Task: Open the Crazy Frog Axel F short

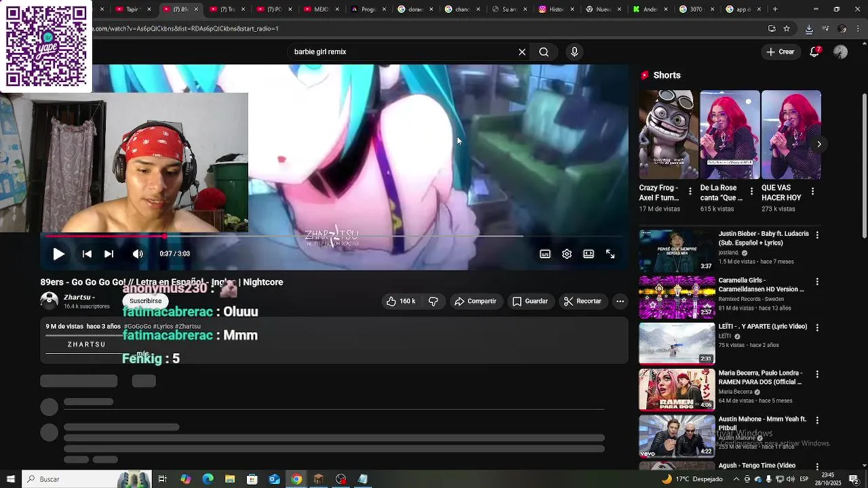Action: (x=668, y=135)
